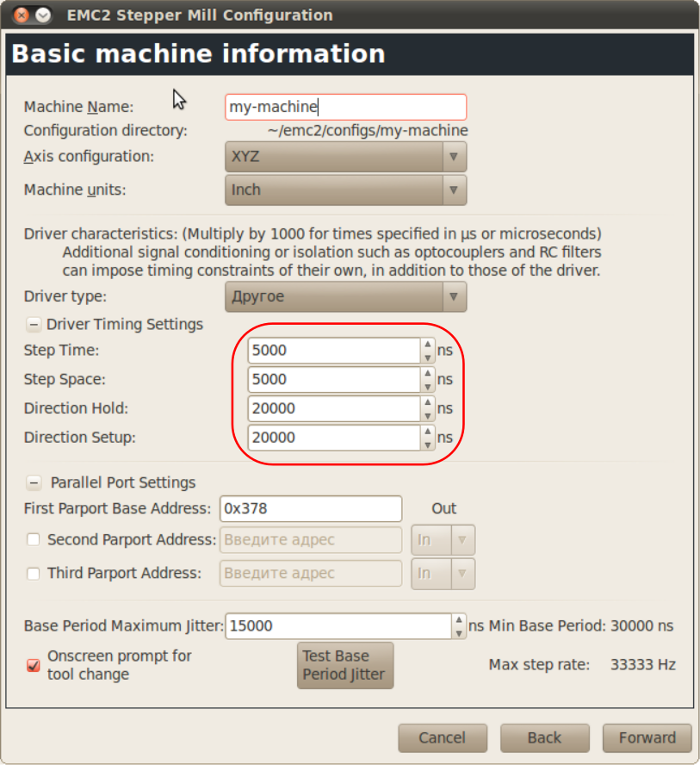Click the Machine Name input field
This screenshot has height=765, width=700.
[x=345, y=107]
